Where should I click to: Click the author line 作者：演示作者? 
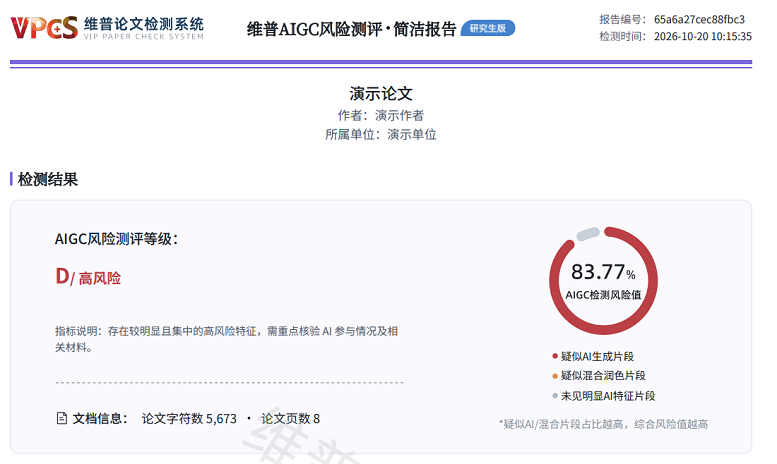tap(381, 116)
